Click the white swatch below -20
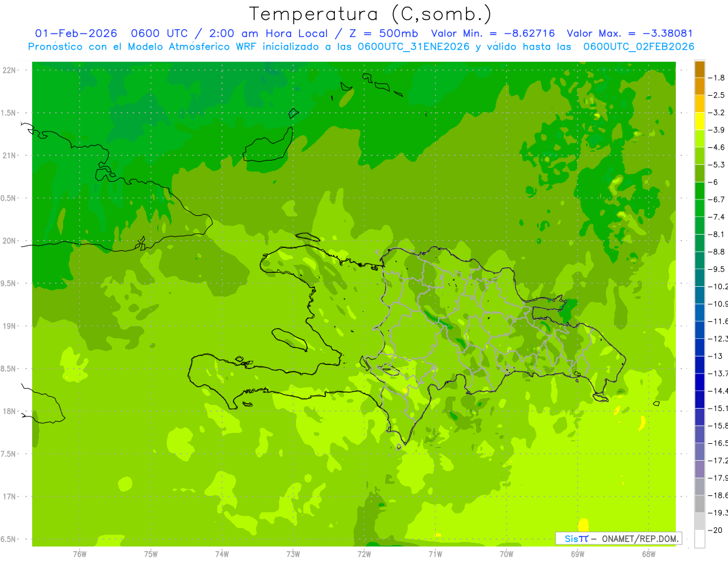The height and width of the screenshot is (562, 728). [x=699, y=538]
